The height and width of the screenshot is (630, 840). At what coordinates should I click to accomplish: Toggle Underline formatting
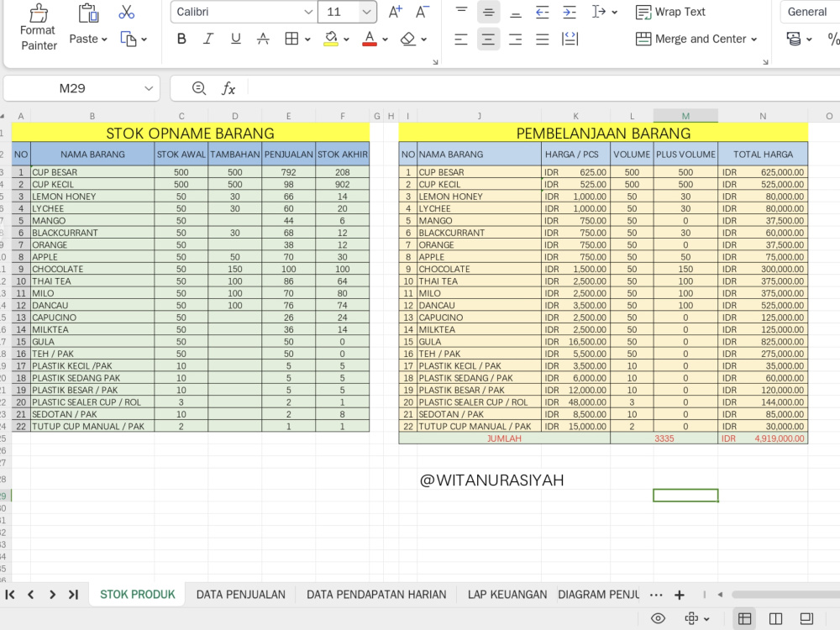point(236,39)
